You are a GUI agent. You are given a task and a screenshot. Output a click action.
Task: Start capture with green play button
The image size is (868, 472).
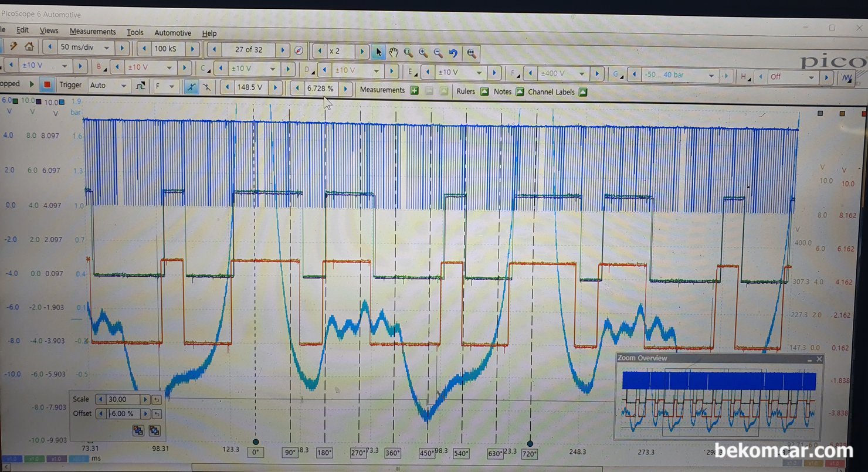point(32,84)
